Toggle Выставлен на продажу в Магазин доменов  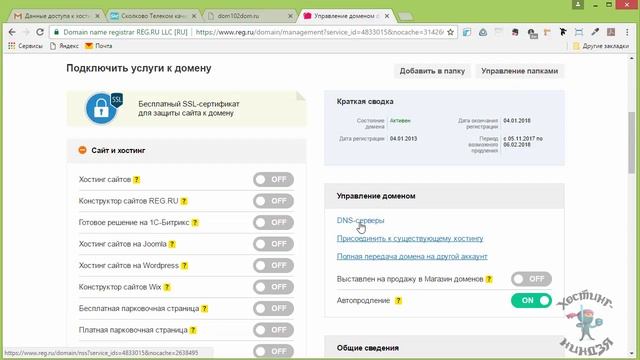tap(531, 279)
